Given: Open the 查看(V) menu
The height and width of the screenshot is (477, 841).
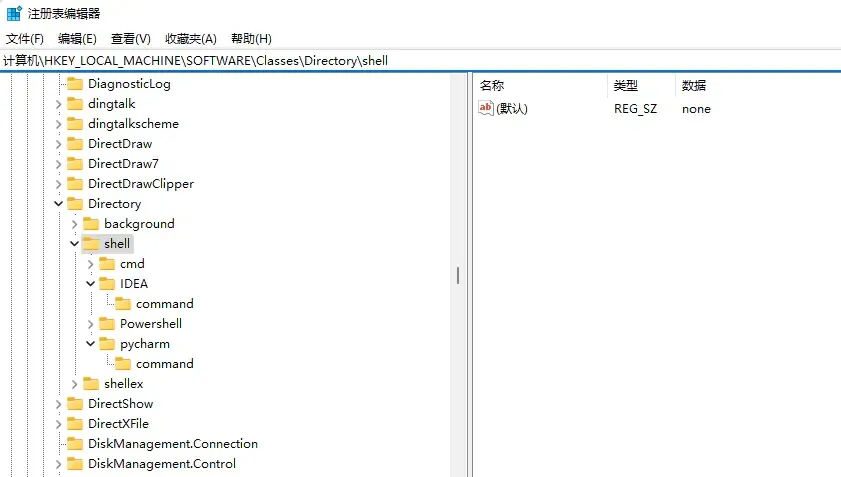Looking at the screenshot, I should point(131,39).
